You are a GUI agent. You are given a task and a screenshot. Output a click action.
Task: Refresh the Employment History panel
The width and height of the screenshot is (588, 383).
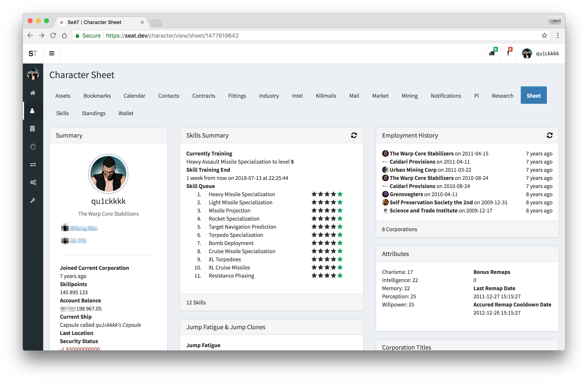click(x=549, y=135)
